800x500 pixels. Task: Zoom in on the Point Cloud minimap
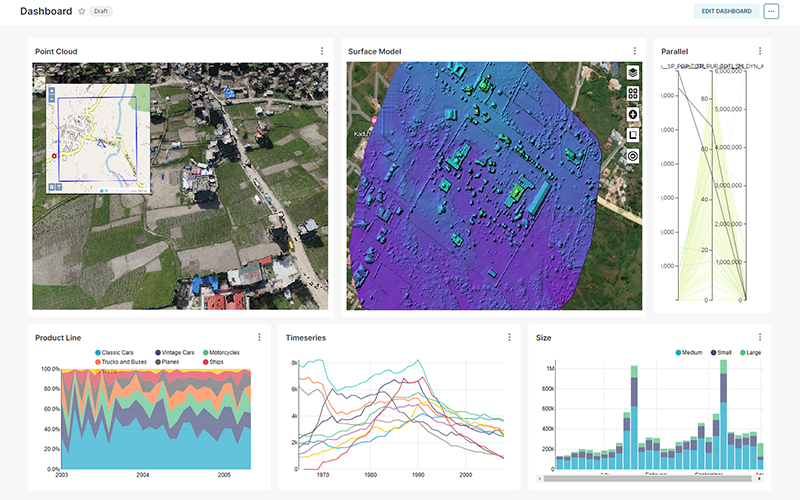(52, 91)
